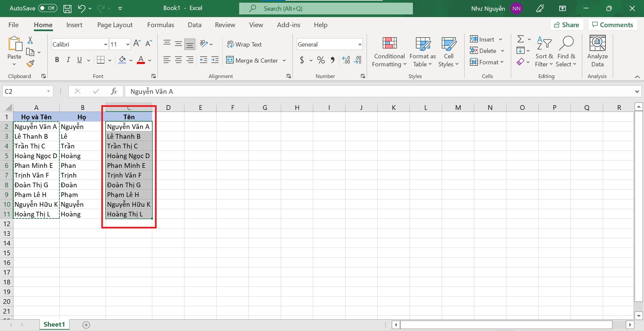Screen dimensions: 644x331
Task: Toggle Bottom Align button
Action: pos(190,44)
